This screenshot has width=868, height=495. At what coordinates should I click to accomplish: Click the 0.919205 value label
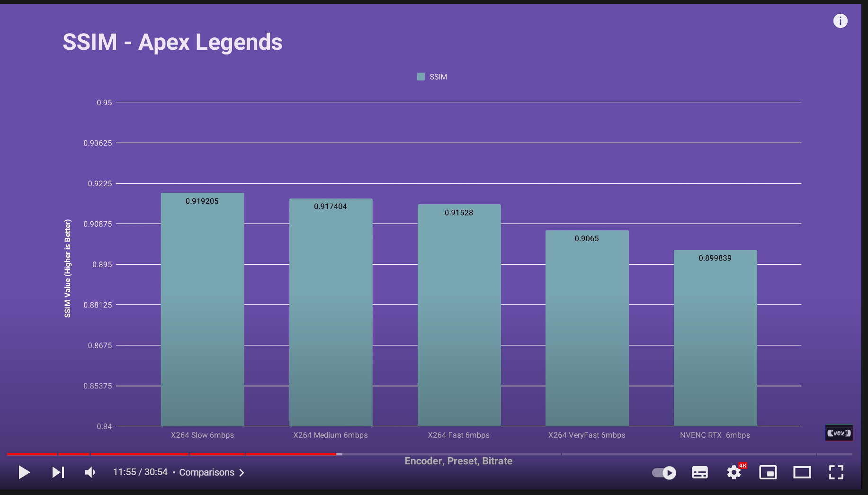pos(202,201)
